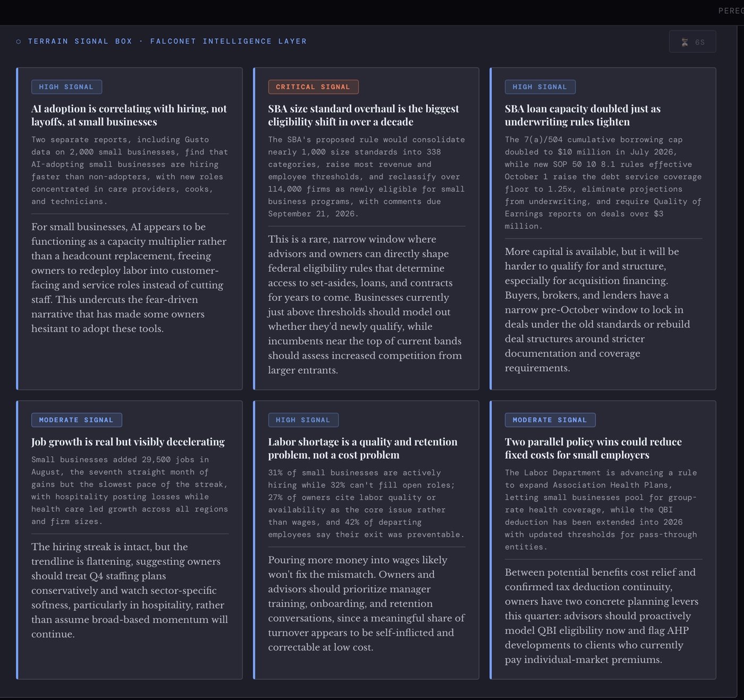
Task: Click Moderate Signal badge on policy wins card
Action: 550,420
